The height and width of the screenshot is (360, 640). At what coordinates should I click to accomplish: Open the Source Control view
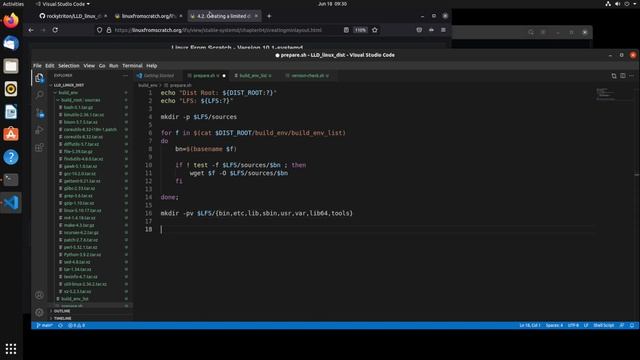pos(40,113)
